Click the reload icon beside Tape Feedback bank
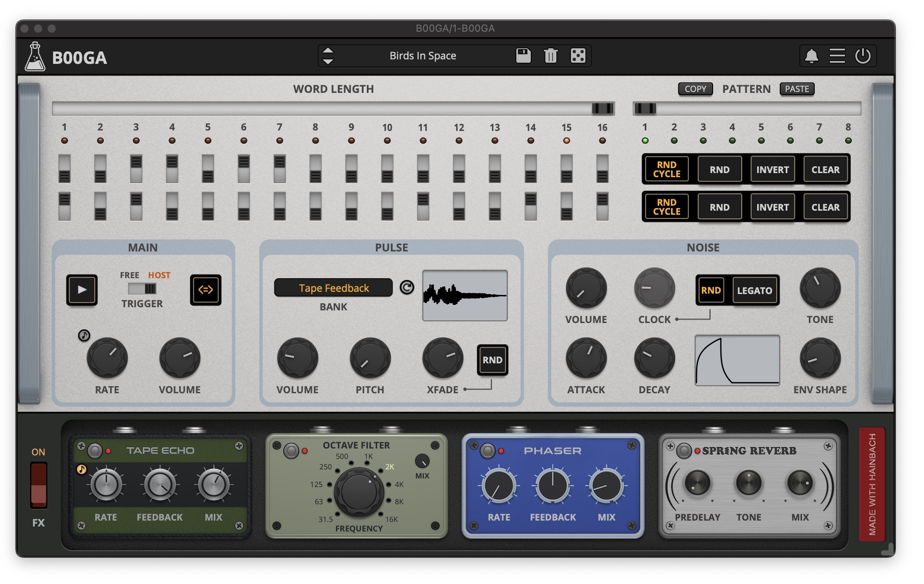 407,287
